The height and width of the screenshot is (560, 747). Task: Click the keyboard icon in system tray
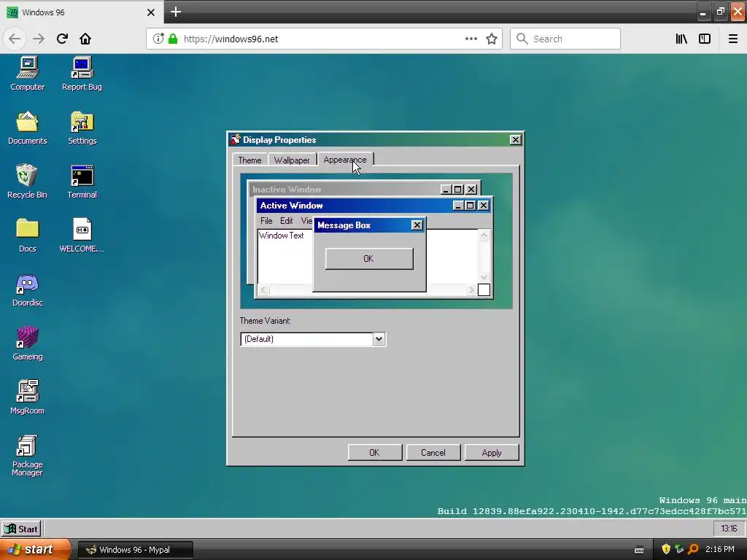tap(639, 550)
